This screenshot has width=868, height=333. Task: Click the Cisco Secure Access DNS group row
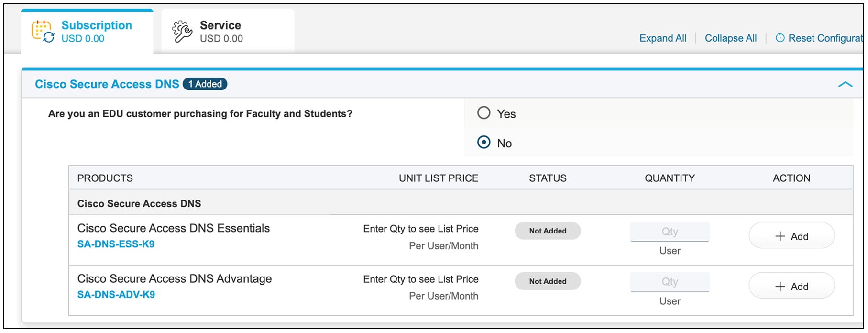point(461,203)
